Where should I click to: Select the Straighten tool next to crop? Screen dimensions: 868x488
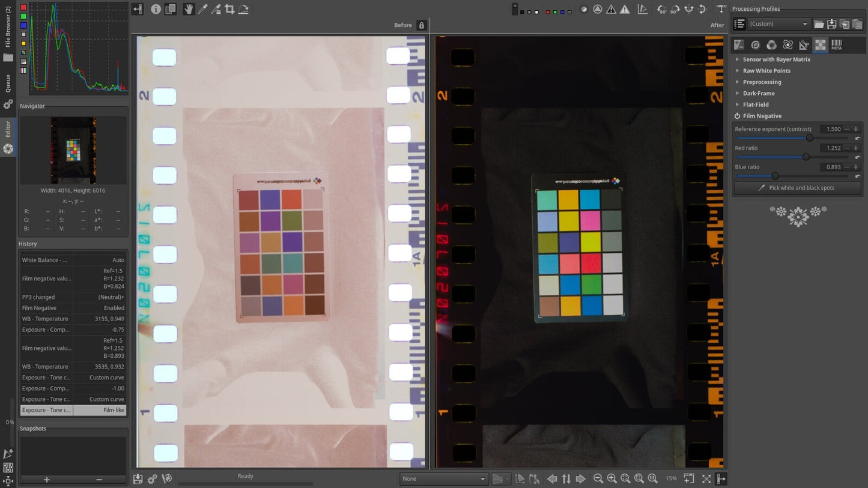243,9
